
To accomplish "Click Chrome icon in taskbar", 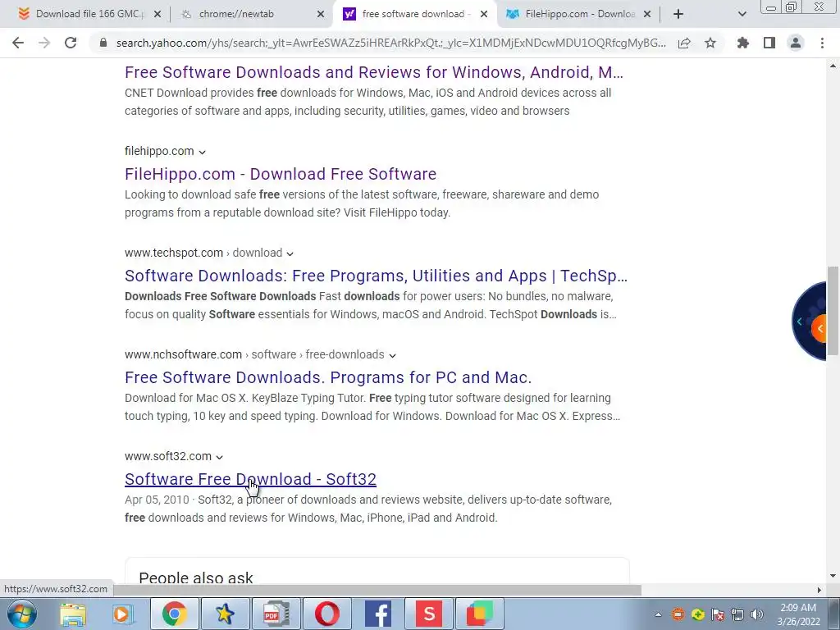I will (x=175, y=614).
